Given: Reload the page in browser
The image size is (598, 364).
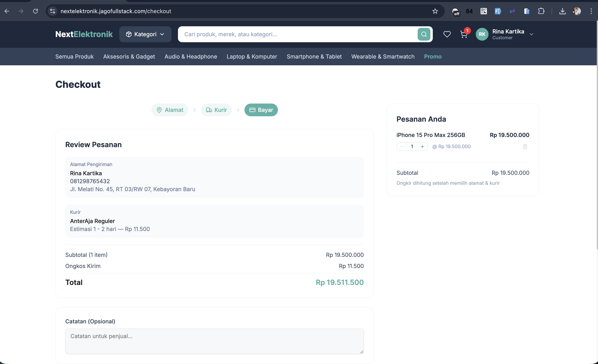Looking at the screenshot, I should coord(35,11).
